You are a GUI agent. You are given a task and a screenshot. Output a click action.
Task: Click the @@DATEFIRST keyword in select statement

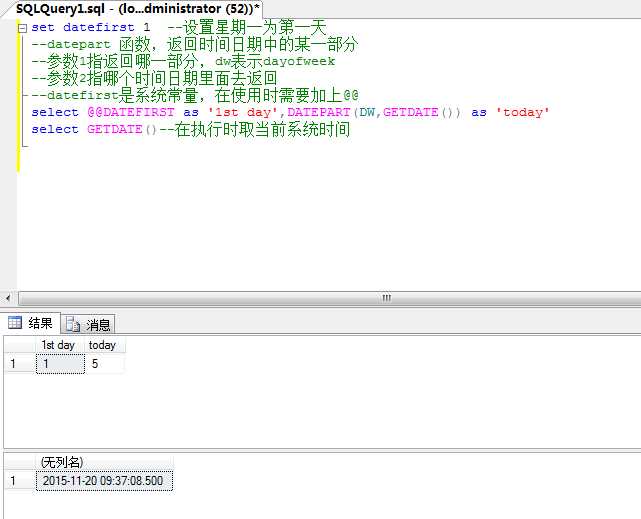click(x=131, y=112)
